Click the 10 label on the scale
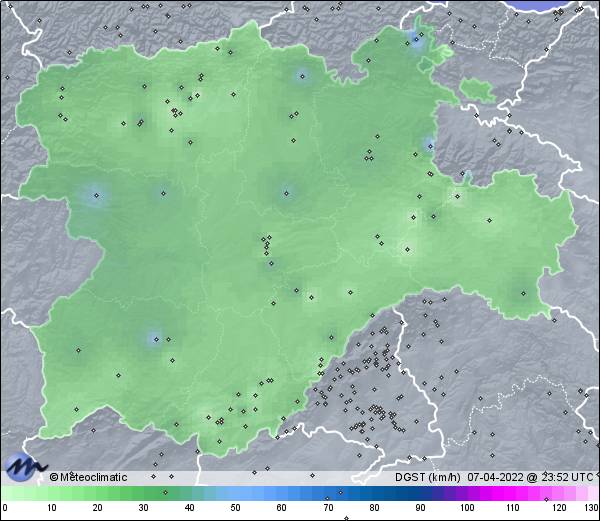The image size is (600, 521). coord(52,508)
